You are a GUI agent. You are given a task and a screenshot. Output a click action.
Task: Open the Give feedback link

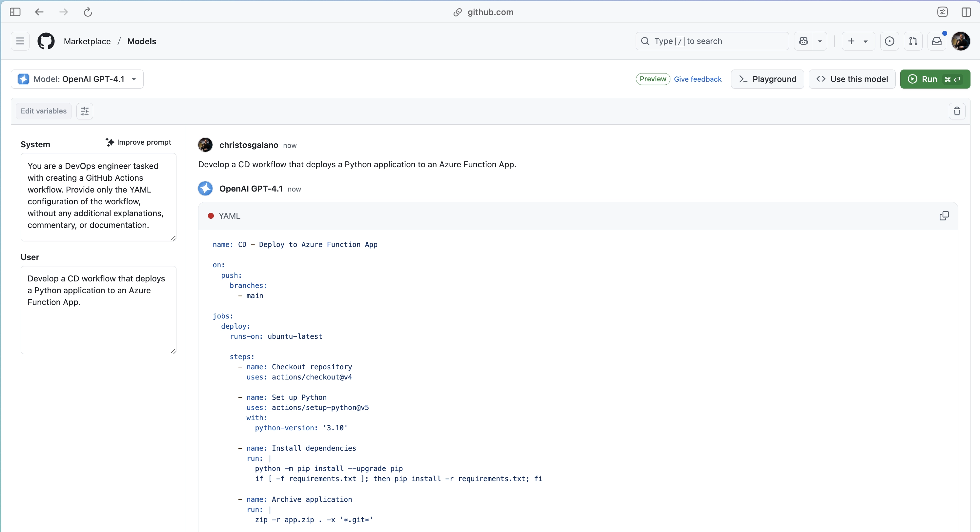click(x=697, y=79)
